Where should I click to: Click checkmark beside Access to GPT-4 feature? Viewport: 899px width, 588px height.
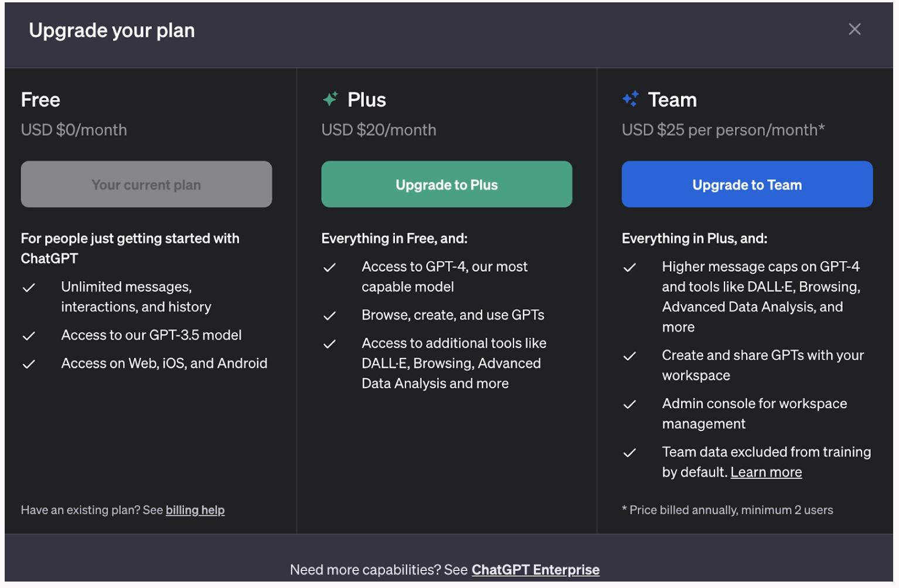[x=329, y=268]
